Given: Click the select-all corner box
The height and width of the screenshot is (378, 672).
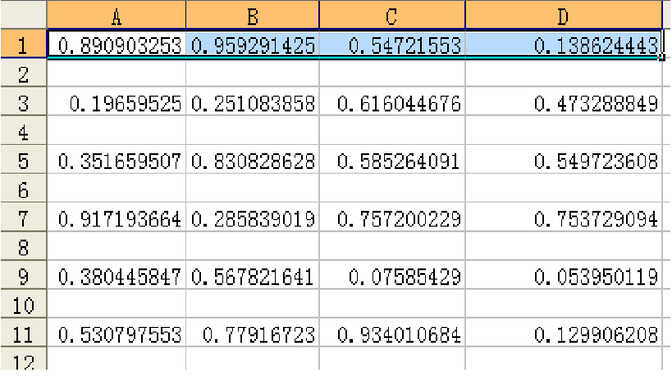Looking at the screenshot, I should click(x=23, y=15).
